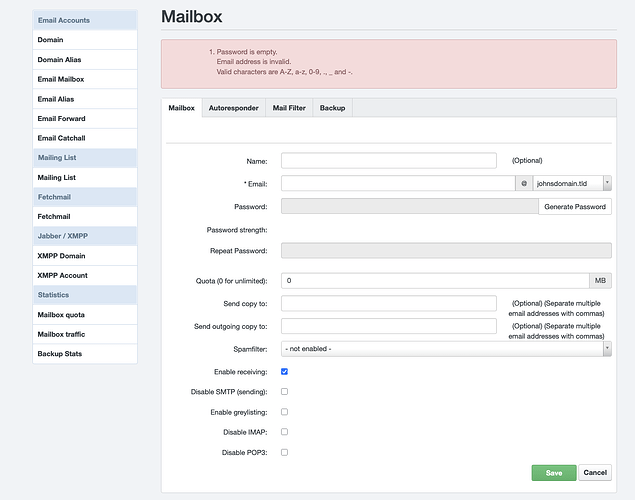Open Fetchmail item under Fetchmail header

point(85,217)
